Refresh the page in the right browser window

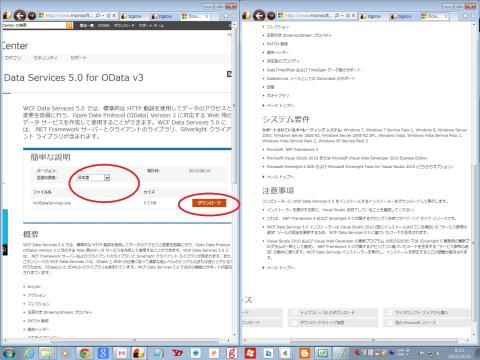point(348,15)
